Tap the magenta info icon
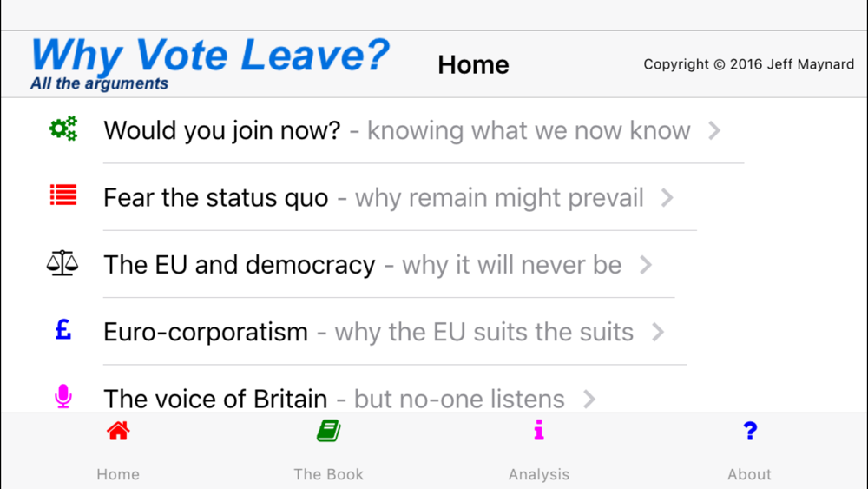Viewport: 868px width, 489px height. click(539, 430)
